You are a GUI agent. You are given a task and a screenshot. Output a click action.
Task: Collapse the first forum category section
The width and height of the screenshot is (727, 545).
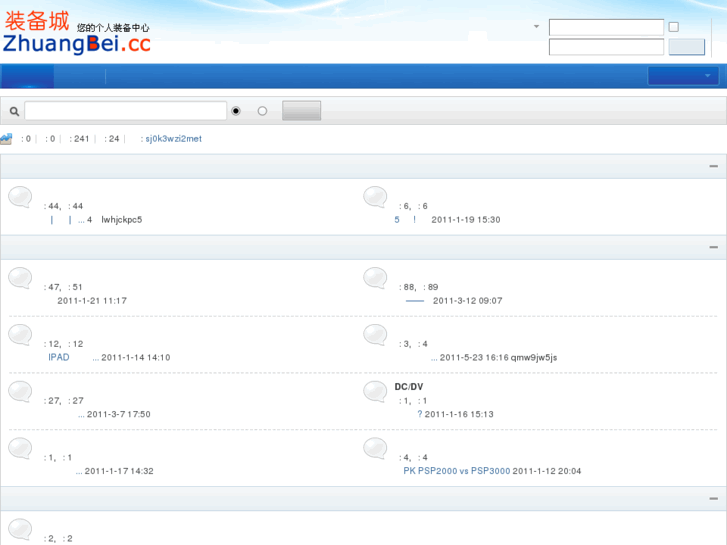(x=714, y=166)
